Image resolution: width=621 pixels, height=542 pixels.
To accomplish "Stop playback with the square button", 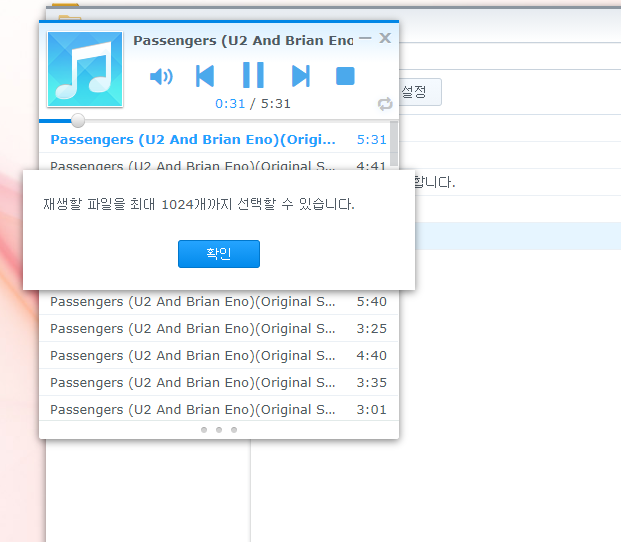I will point(345,76).
